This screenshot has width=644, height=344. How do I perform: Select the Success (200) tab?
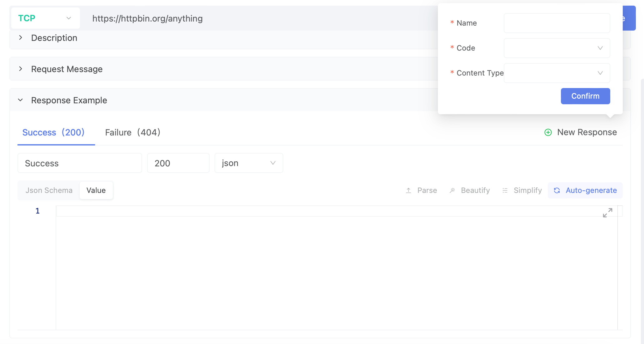53,132
